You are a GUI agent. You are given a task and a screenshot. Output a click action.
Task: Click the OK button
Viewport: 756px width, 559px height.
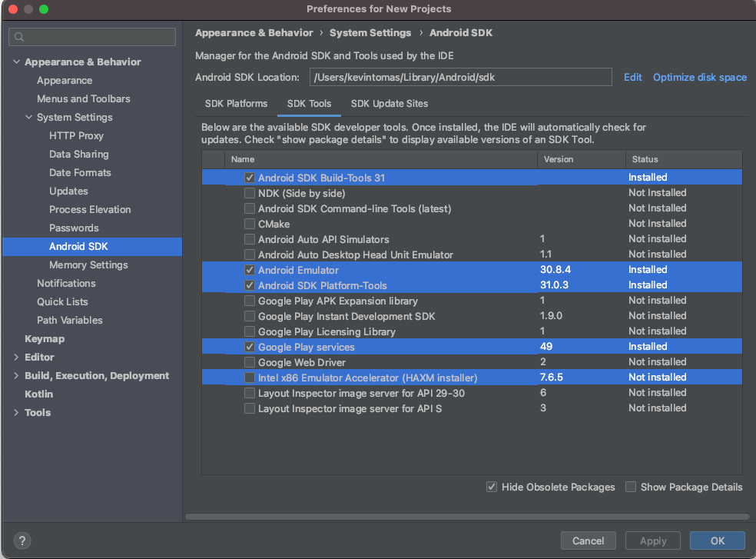718,541
